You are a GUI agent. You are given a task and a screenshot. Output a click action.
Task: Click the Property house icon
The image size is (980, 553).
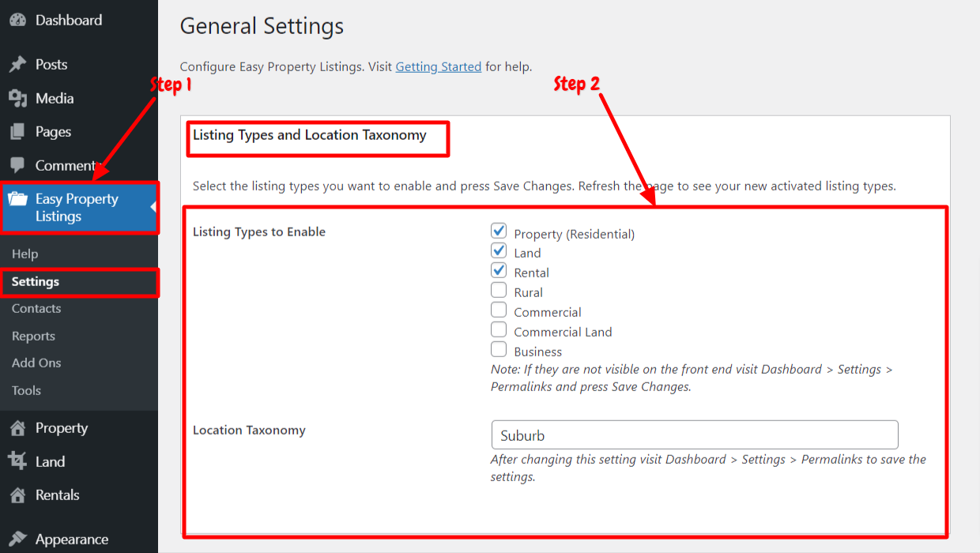(x=17, y=428)
